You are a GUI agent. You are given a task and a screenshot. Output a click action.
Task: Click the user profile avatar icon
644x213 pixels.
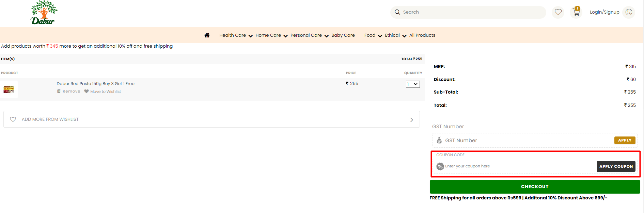629,12
